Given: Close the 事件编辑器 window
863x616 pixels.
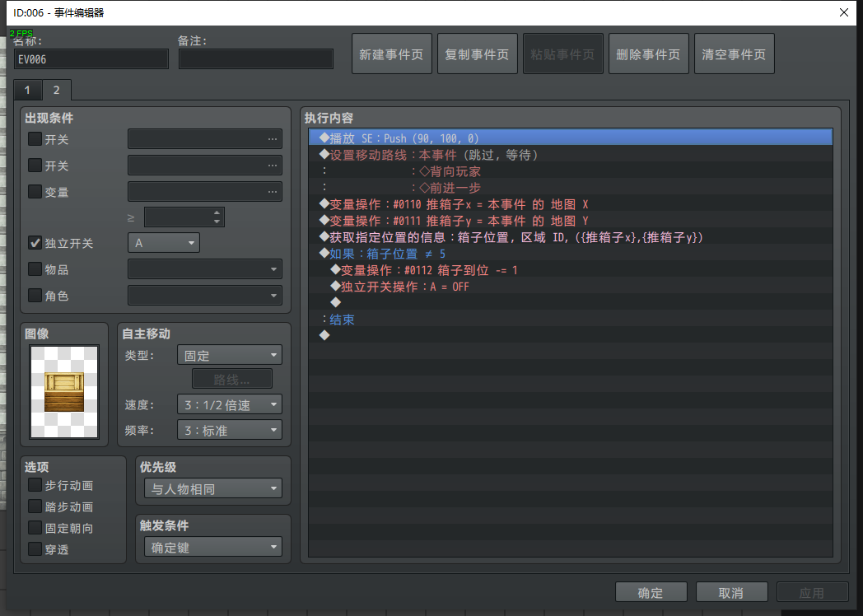Looking at the screenshot, I should tap(844, 12).
